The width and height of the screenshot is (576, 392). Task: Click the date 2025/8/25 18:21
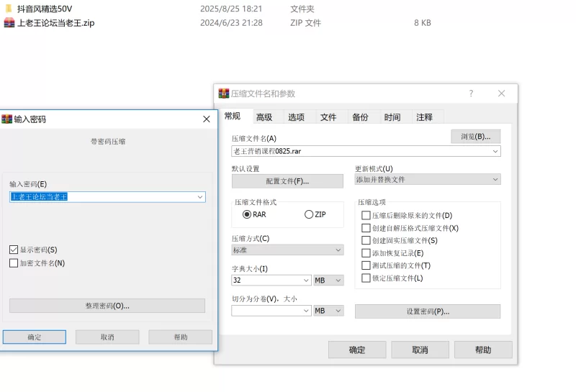pos(231,9)
